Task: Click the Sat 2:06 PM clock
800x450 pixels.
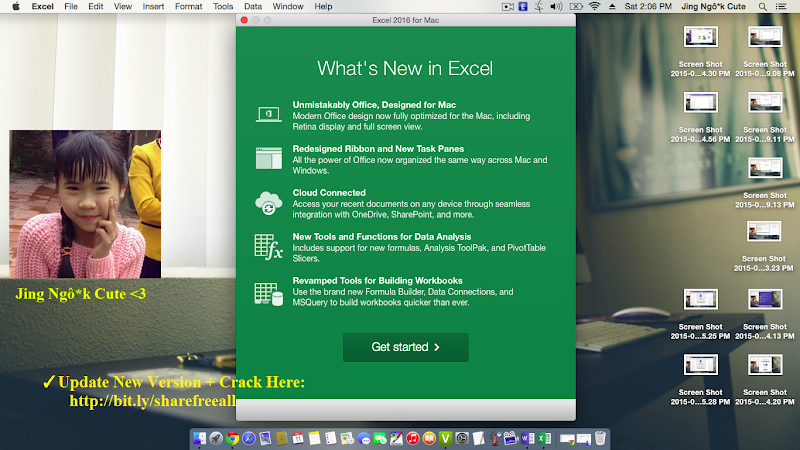Action: pyautogui.click(x=648, y=7)
